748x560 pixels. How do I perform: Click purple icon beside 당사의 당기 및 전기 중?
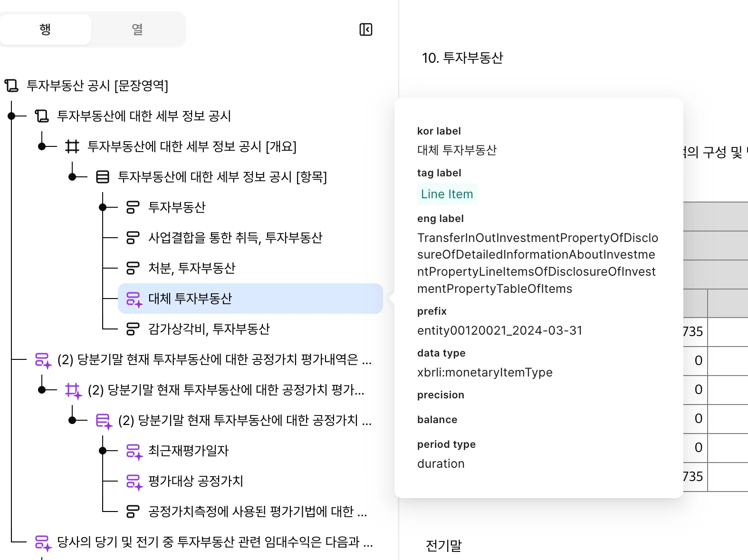tap(43, 543)
